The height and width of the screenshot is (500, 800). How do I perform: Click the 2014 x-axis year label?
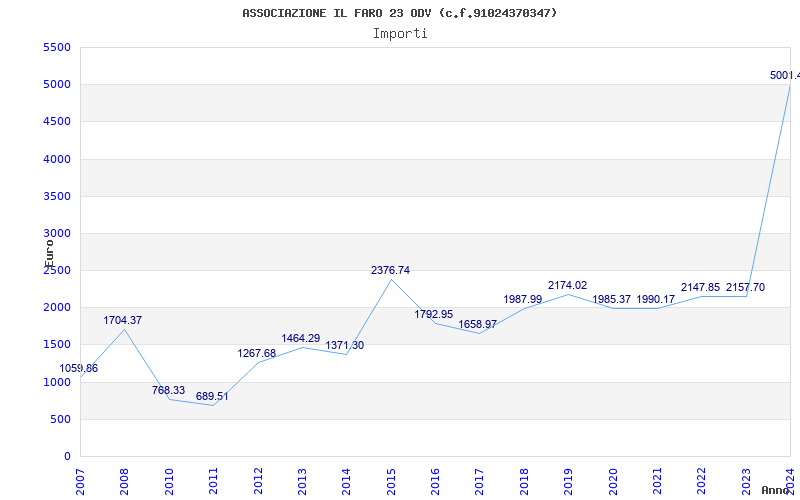346,482
